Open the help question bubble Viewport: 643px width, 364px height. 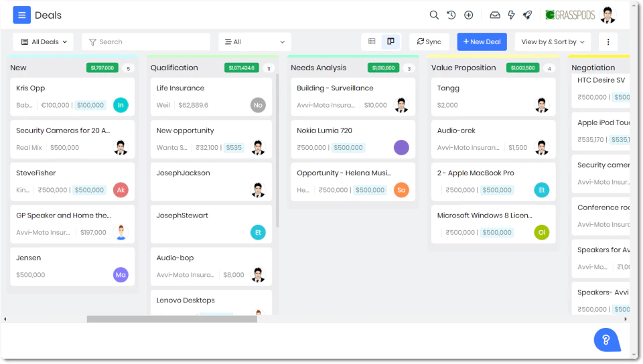(x=606, y=339)
